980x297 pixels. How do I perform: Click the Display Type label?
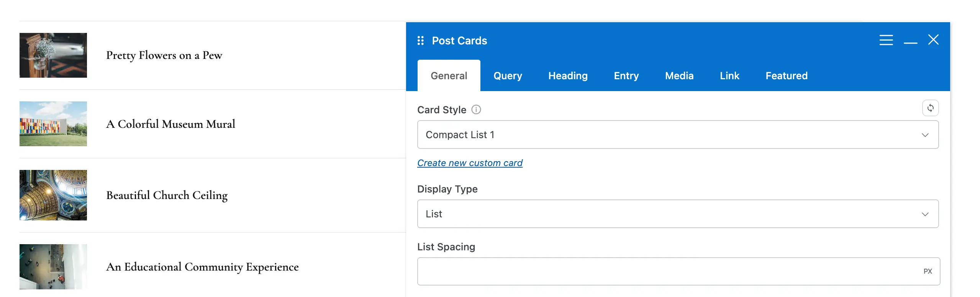(x=447, y=189)
